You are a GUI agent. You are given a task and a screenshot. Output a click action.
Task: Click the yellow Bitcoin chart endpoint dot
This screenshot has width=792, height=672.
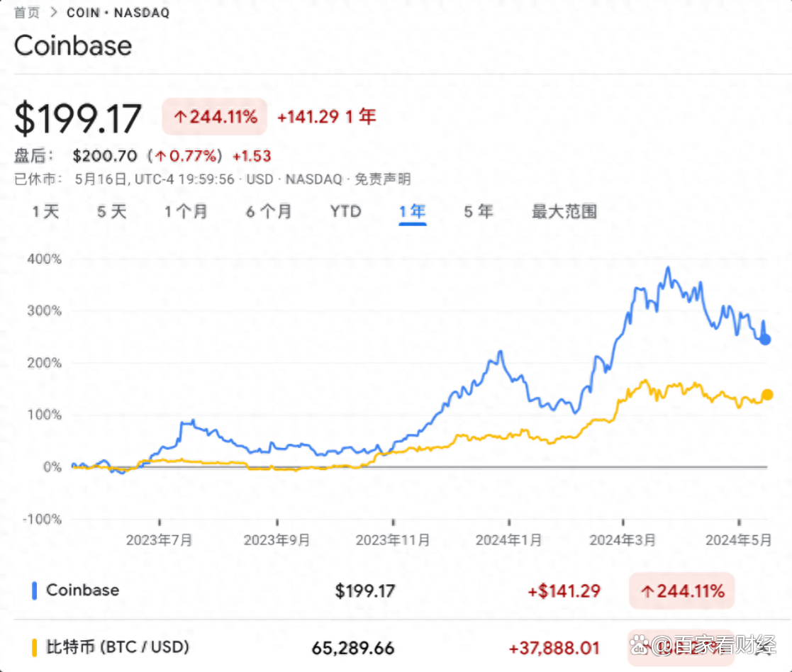tap(767, 395)
